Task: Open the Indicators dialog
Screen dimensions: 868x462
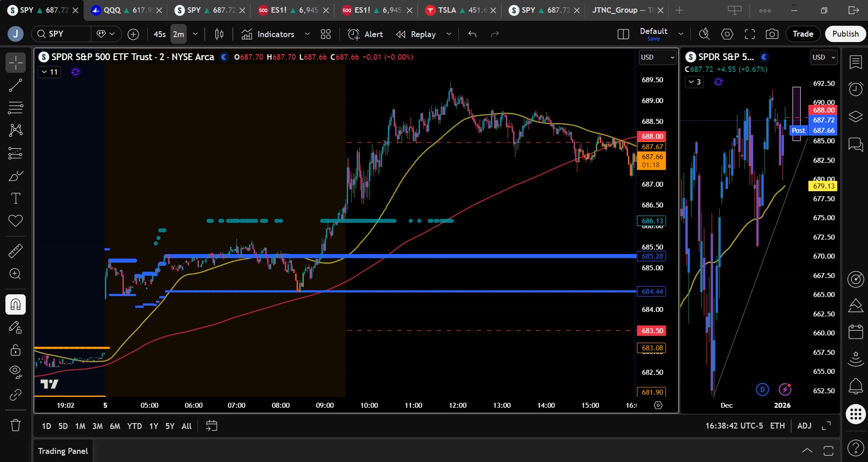Action: pyautogui.click(x=268, y=34)
